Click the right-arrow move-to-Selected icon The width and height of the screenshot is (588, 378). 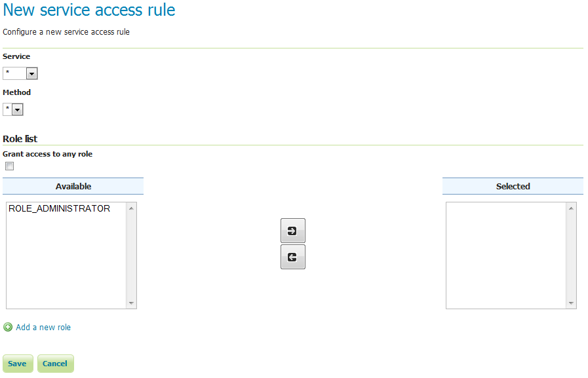pyautogui.click(x=292, y=231)
